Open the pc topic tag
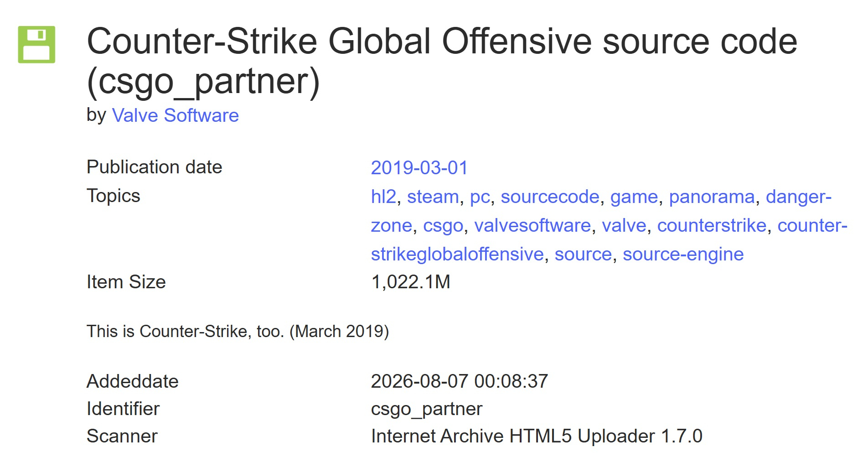The height and width of the screenshot is (473, 868). 480,197
